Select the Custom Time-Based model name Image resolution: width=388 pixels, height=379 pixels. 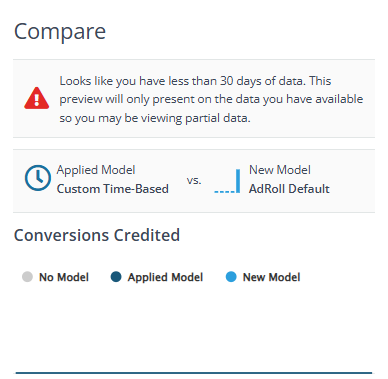click(x=113, y=189)
